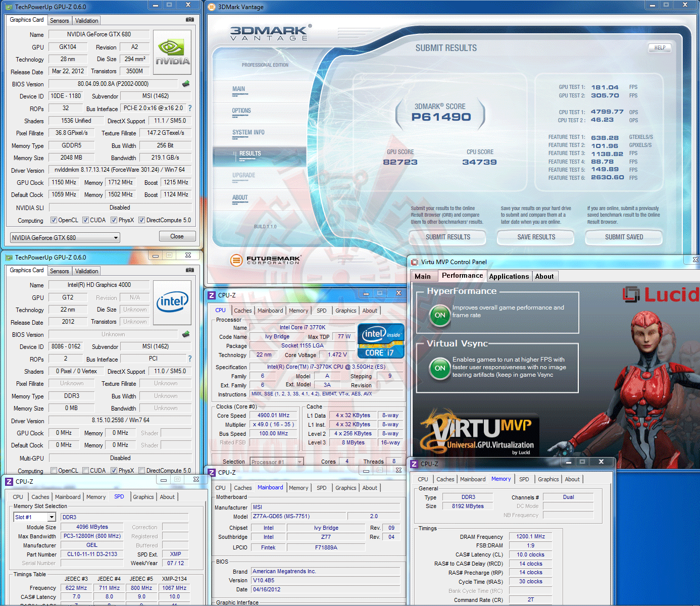The height and width of the screenshot is (606, 700).
Task: Click the CPU-Z title icon of the memory timings window
Action: click(x=414, y=464)
